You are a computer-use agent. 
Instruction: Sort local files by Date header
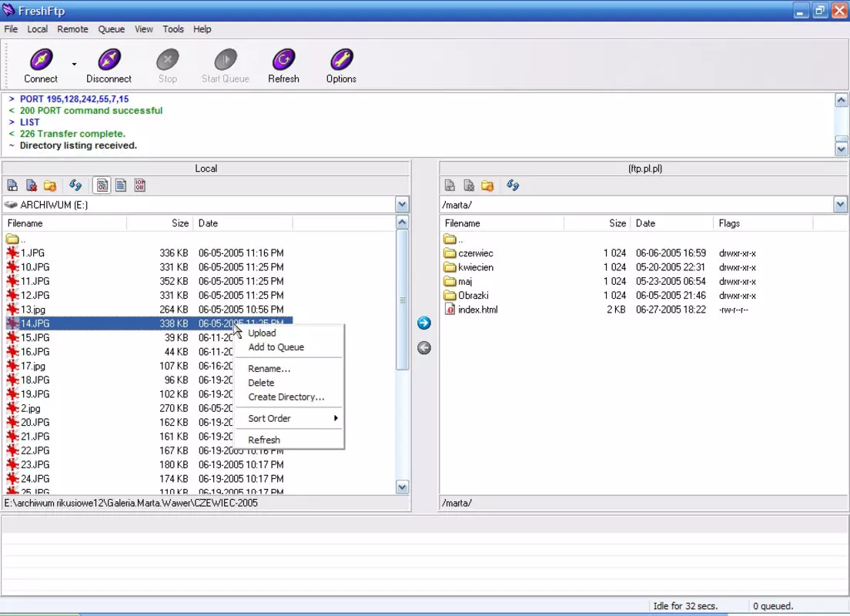point(243,223)
